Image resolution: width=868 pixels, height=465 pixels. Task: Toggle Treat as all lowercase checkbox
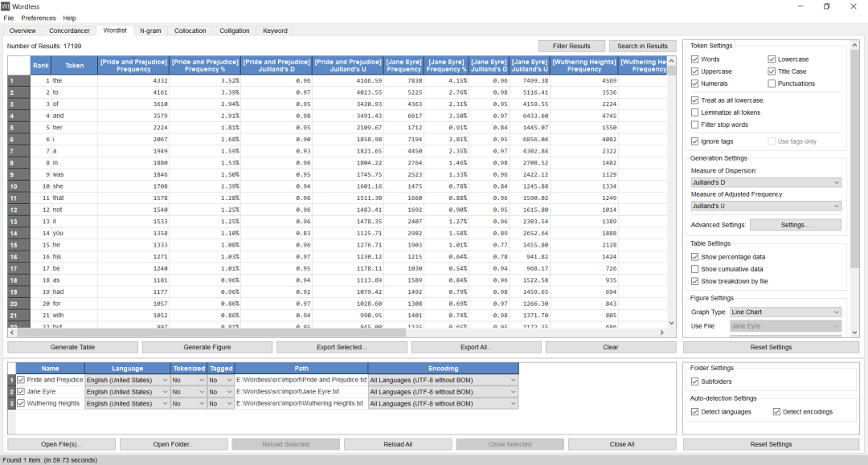click(x=694, y=100)
